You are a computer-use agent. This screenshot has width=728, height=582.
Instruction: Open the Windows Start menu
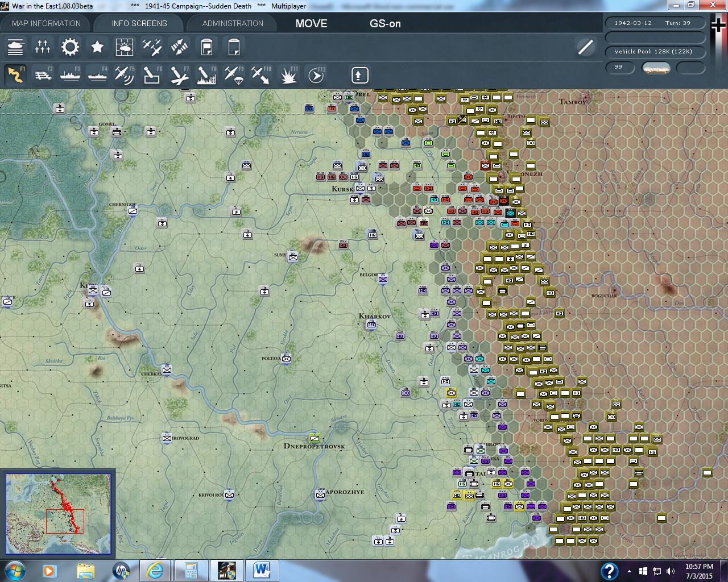pyautogui.click(x=14, y=570)
